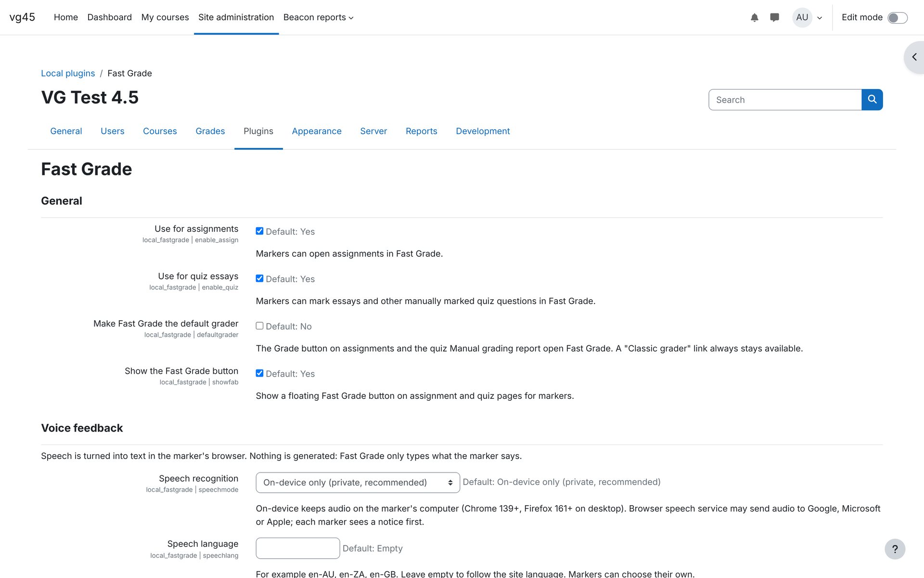The image size is (924, 578).
Task: Open the messaging chat bubble icon
Action: click(x=774, y=17)
